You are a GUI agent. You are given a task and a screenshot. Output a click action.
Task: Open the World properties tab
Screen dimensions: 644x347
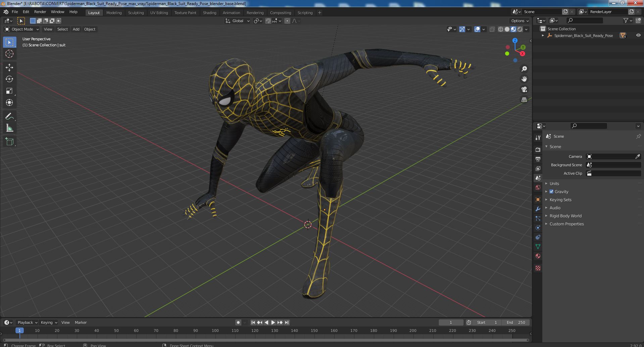pyautogui.click(x=538, y=187)
